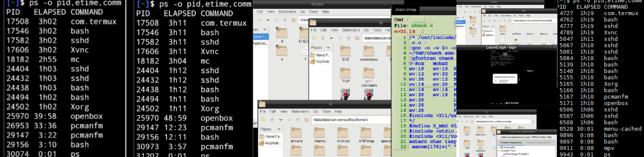Click "2h55" elapsed time for mc
The width and height of the screenshot is (644, 157).
point(47,59)
